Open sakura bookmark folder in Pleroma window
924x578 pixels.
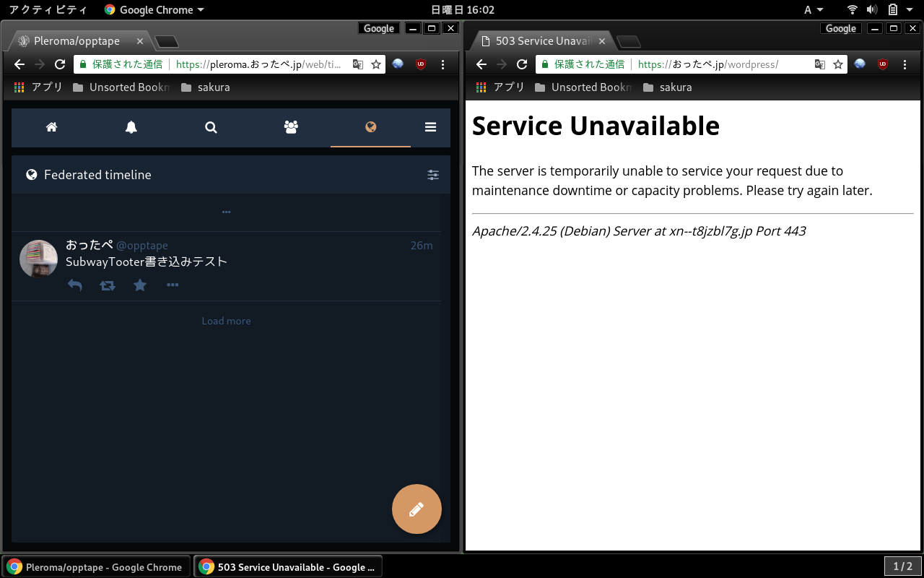coord(206,87)
